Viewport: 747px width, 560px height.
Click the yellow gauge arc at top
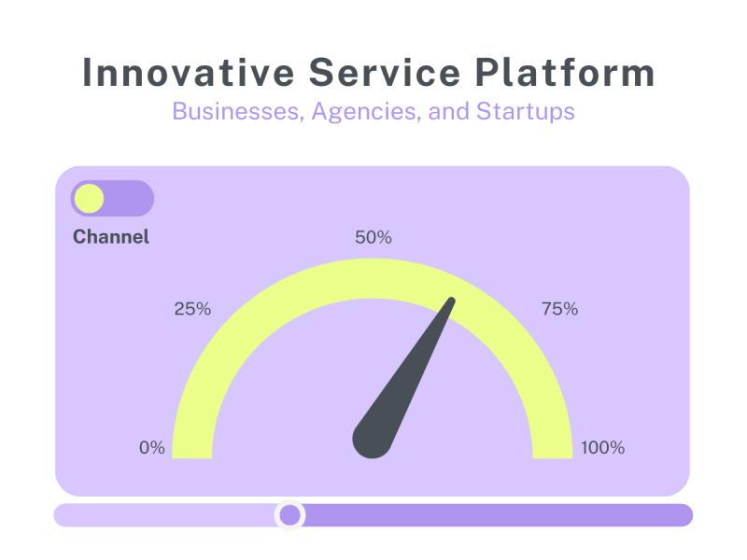click(x=373, y=278)
